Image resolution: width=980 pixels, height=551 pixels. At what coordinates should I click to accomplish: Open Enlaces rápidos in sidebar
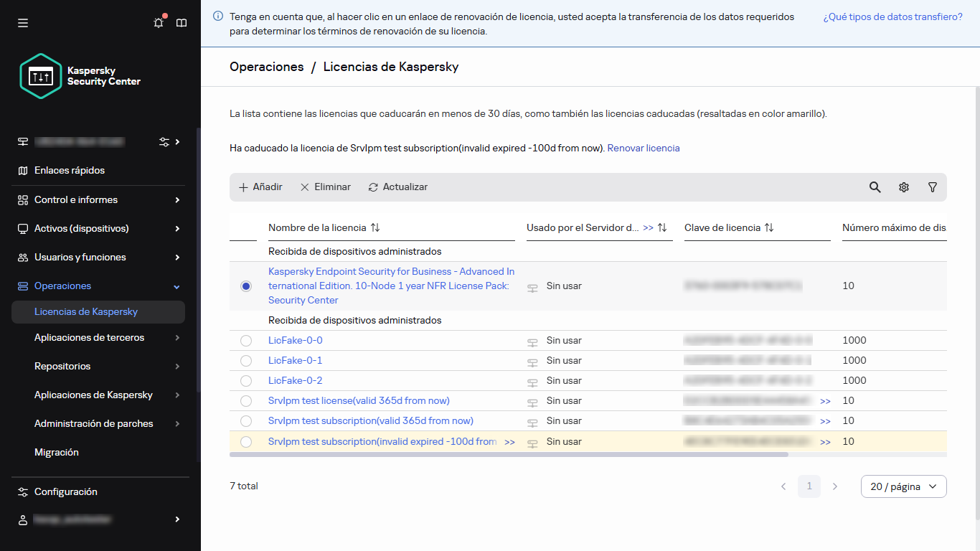[70, 171]
